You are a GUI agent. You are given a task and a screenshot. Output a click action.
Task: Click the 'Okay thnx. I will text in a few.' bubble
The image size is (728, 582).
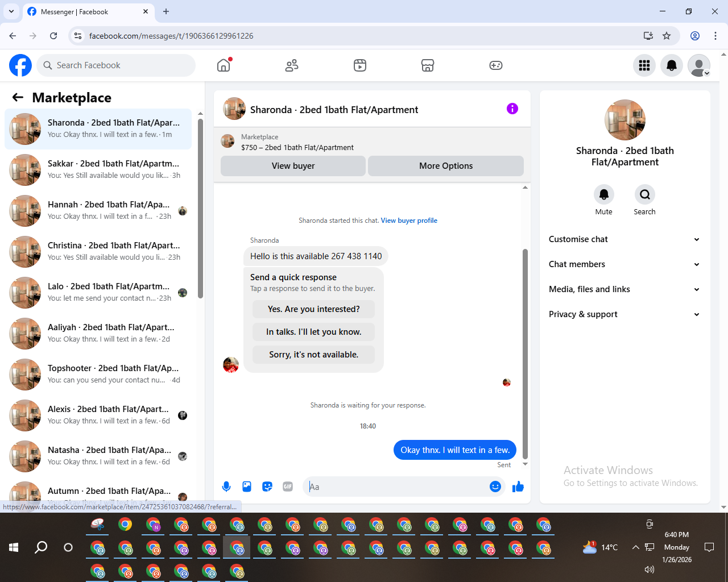455,450
